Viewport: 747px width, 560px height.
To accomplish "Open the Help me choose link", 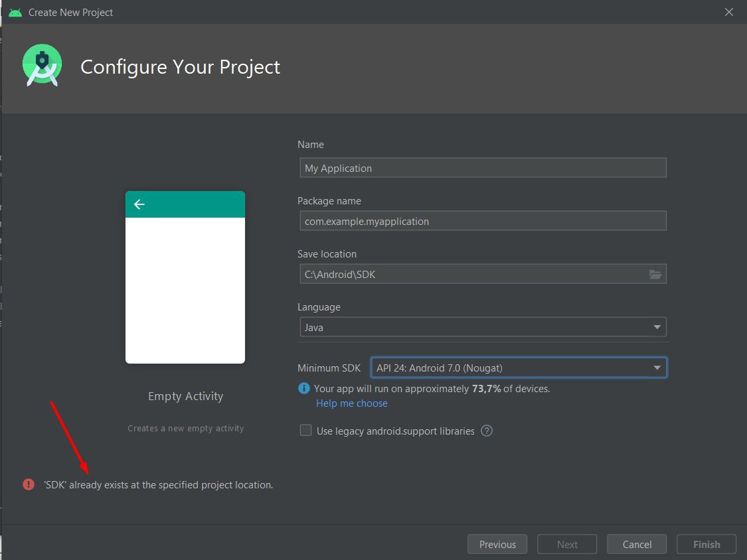I will tap(351, 403).
